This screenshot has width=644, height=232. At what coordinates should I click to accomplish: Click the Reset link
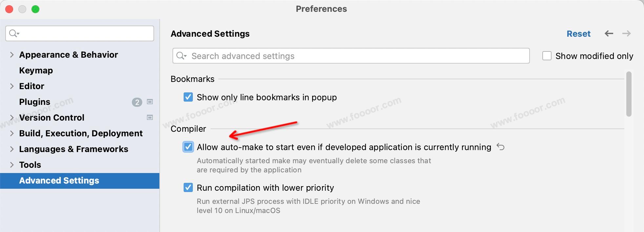click(x=578, y=34)
